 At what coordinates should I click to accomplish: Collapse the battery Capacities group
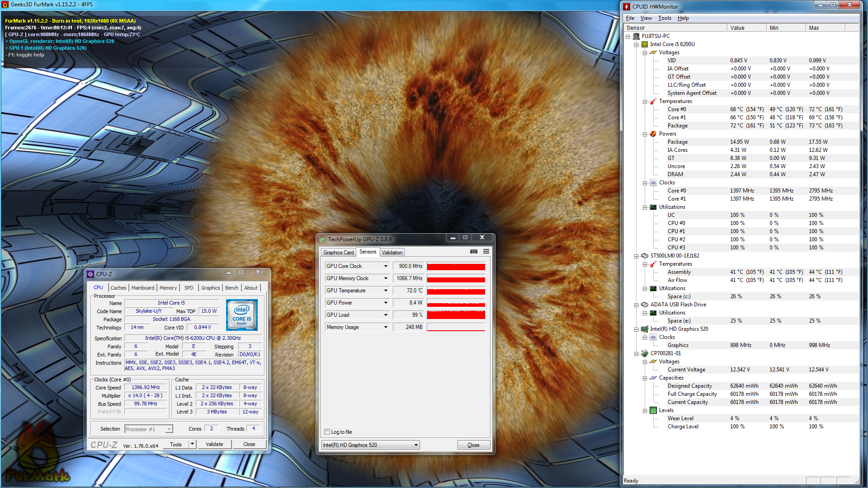click(645, 378)
